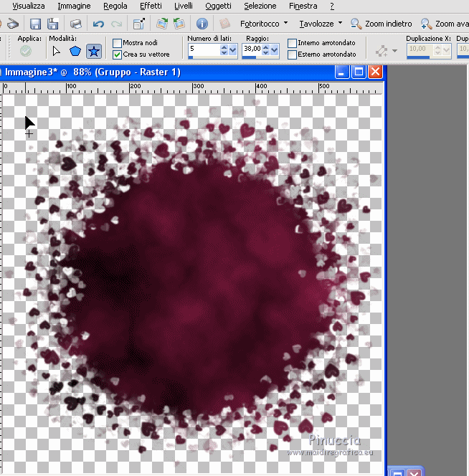The width and height of the screenshot is (469, 476).
Task: Select the polygon shape mode
Action: tap(75, 51)
